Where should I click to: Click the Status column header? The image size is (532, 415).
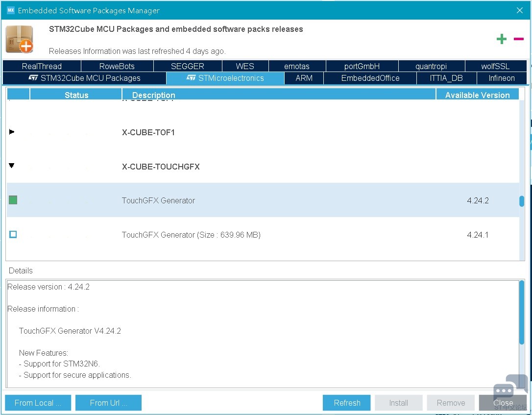click(76, 95)
